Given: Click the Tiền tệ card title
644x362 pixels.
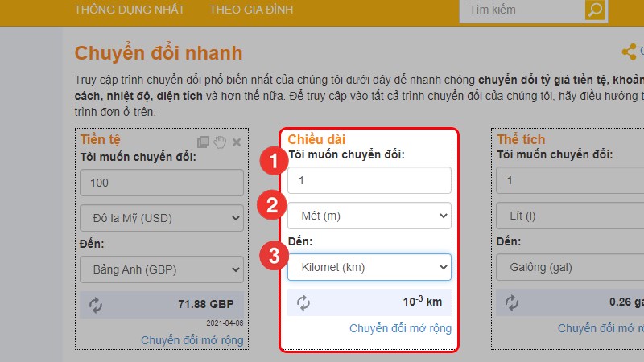Looking at the screenshot, I should coord(100,139).
